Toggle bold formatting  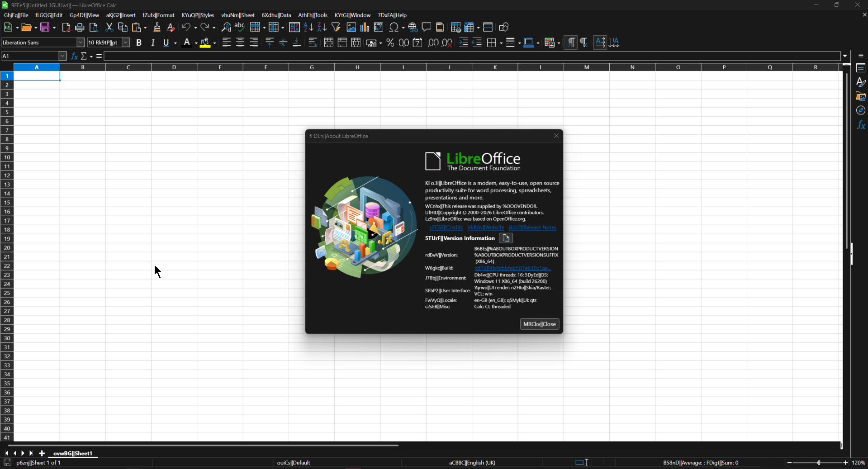[x=139, y=43]
